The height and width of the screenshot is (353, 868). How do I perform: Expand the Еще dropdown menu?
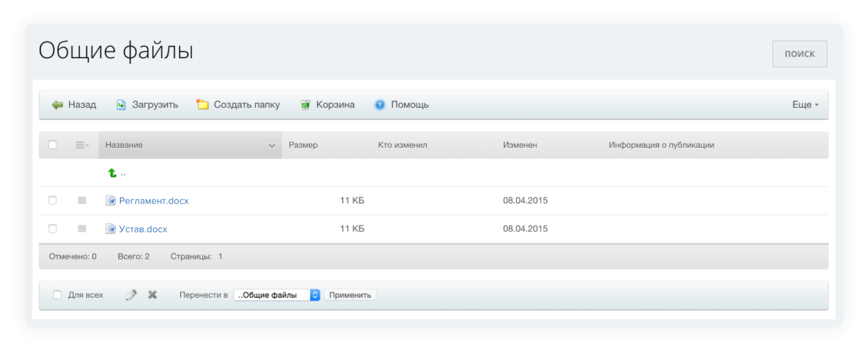point(805,105)
